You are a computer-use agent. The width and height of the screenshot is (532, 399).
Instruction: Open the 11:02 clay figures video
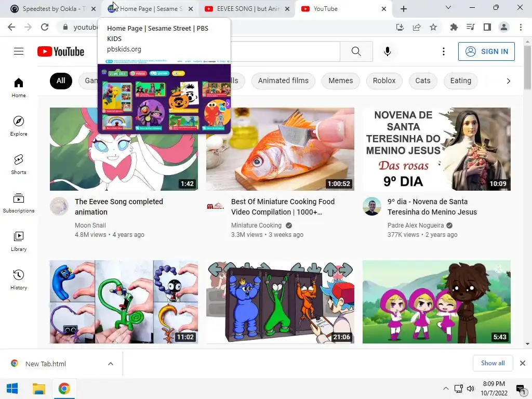124,302
